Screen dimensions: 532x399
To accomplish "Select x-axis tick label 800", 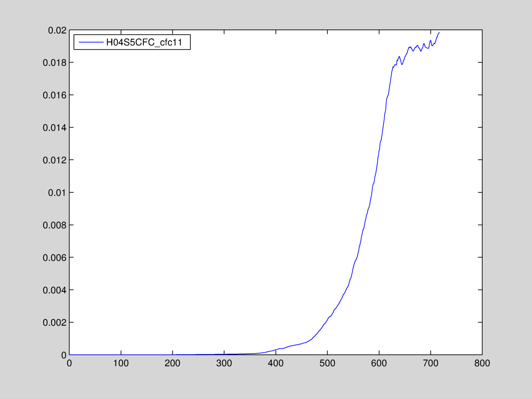I will pyautogui.click(x=482, y=363).
